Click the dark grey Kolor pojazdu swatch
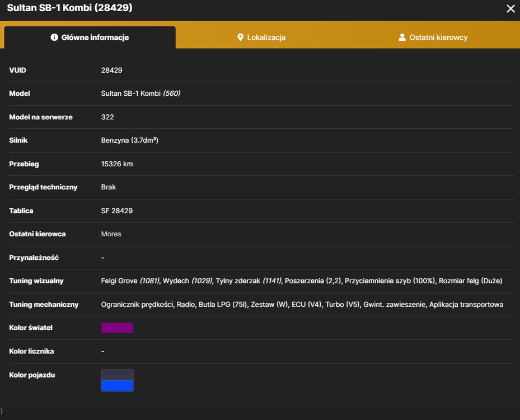520x420 pixels. coord(117,375)
